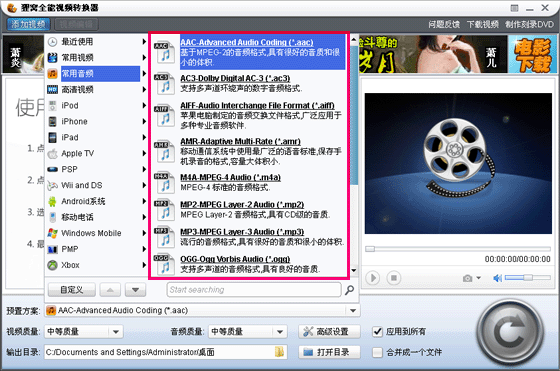This screenshot has width=560, height=371.
Task: Click the AC3 format file icon
Action: coord(164,83)
